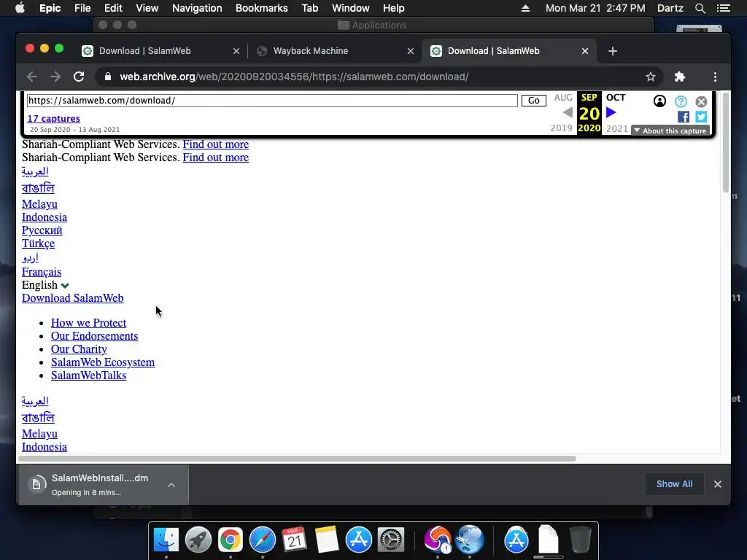Open the 17 captures link
747x560 pixels.
(53, 119)
